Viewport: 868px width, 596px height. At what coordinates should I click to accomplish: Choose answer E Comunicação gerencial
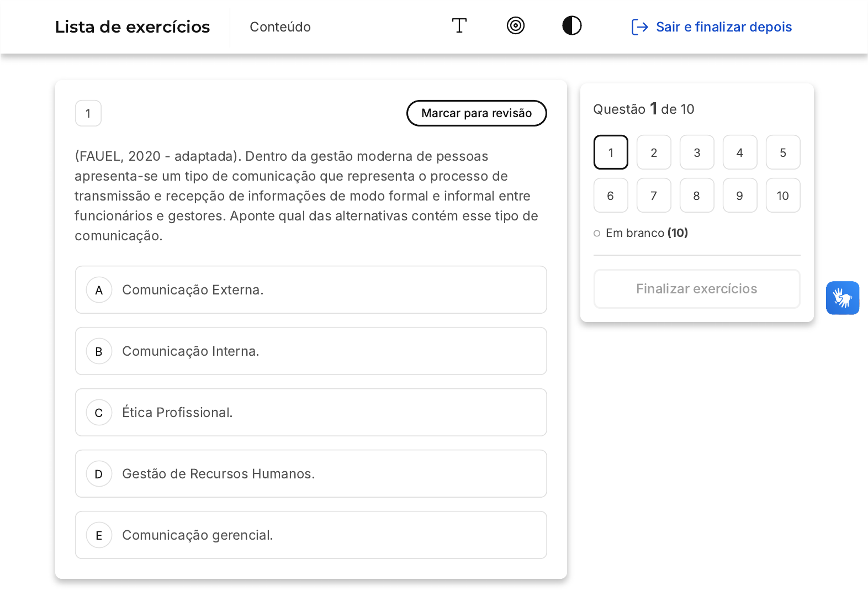(x=311, y=535)
